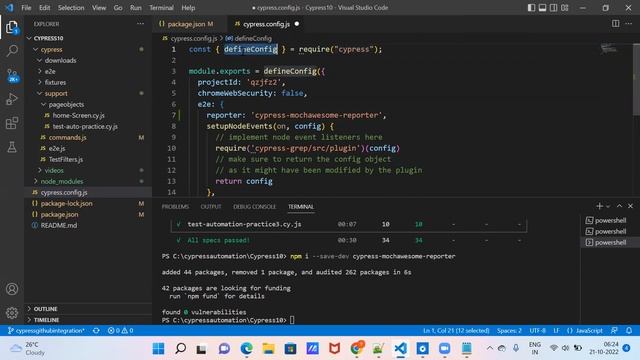Open notifications bell in status bar
This screenshot has width=640, height=360.
[629, 331]
